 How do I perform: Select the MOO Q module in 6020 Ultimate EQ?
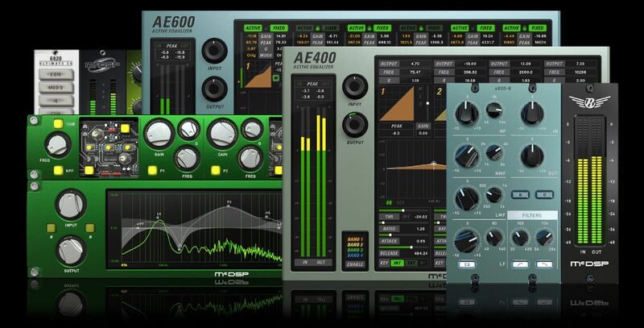(56, 87)
